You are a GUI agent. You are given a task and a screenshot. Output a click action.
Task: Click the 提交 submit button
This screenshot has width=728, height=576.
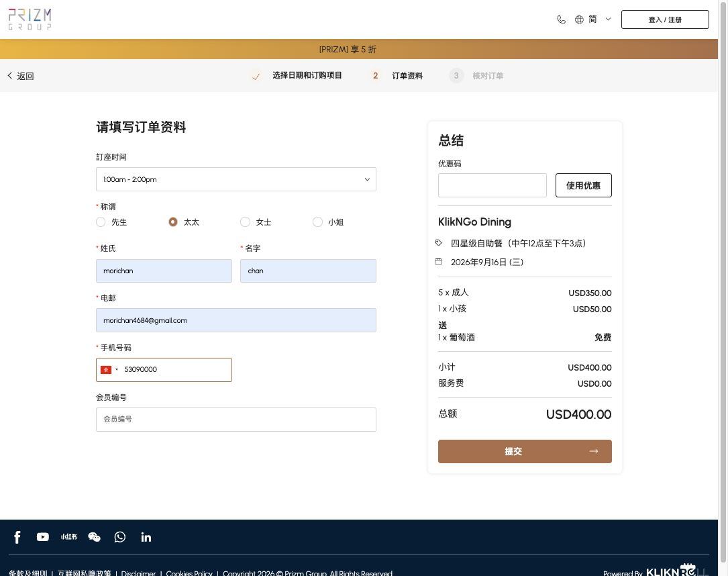click(525, 452)
